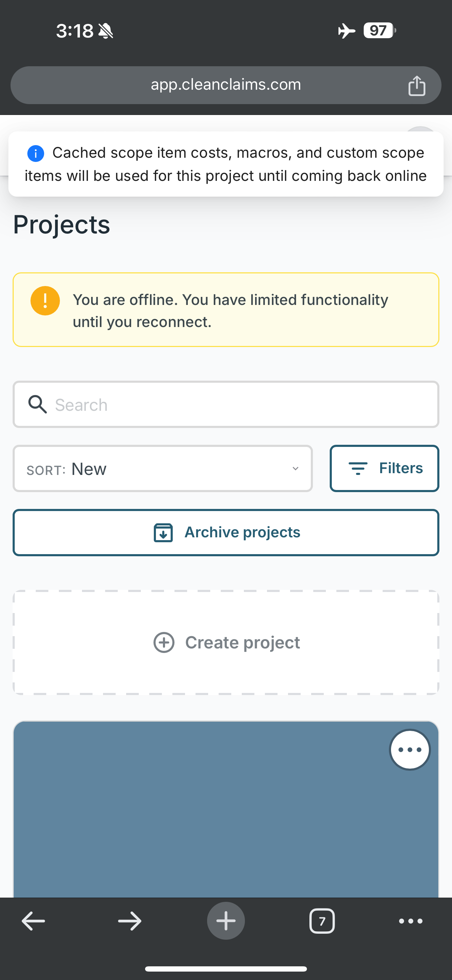Focus the Search input field

point(226,404)
